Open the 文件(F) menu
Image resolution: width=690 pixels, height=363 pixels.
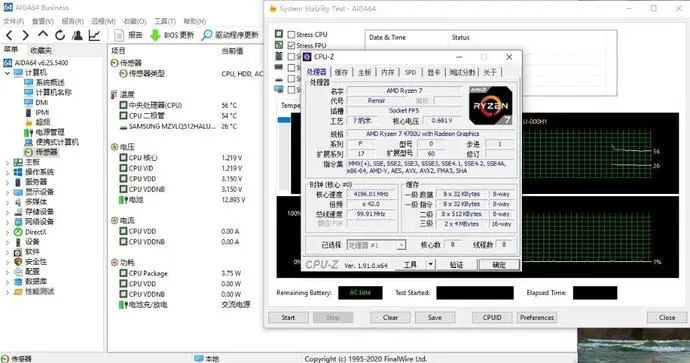point(14,21)
